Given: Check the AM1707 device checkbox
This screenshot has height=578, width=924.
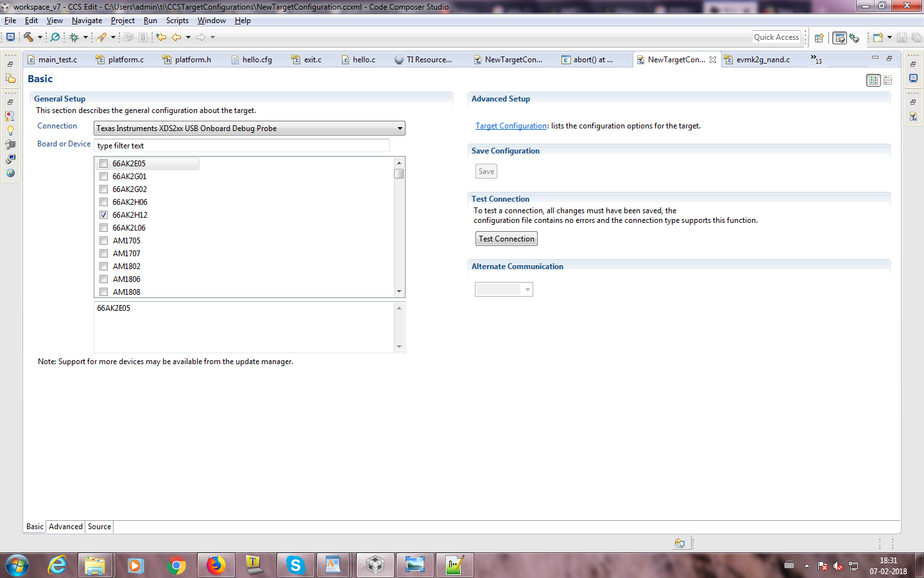Looking at the screenshot, I should point(104,254).
